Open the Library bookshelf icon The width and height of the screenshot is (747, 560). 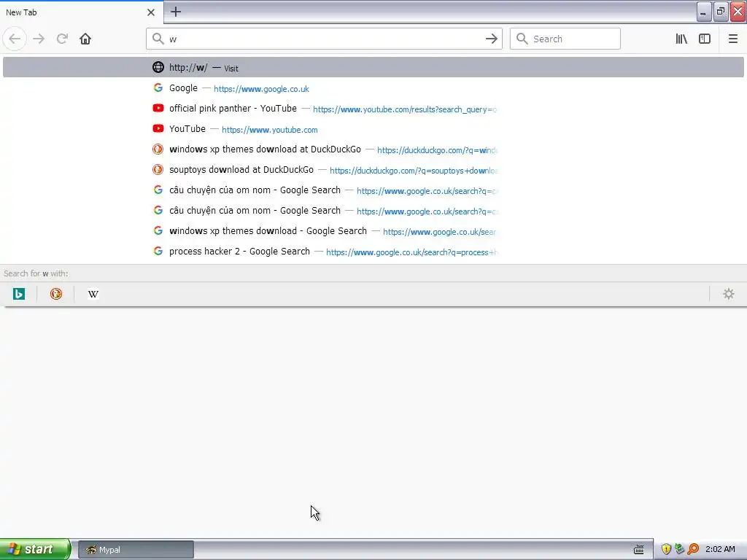pos(681,39)
